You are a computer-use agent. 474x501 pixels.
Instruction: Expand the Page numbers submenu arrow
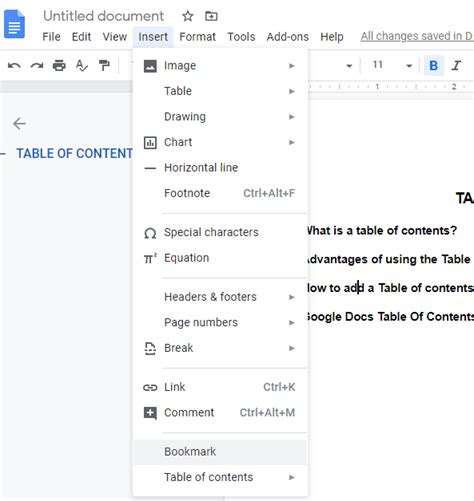[x=292, y=323]
